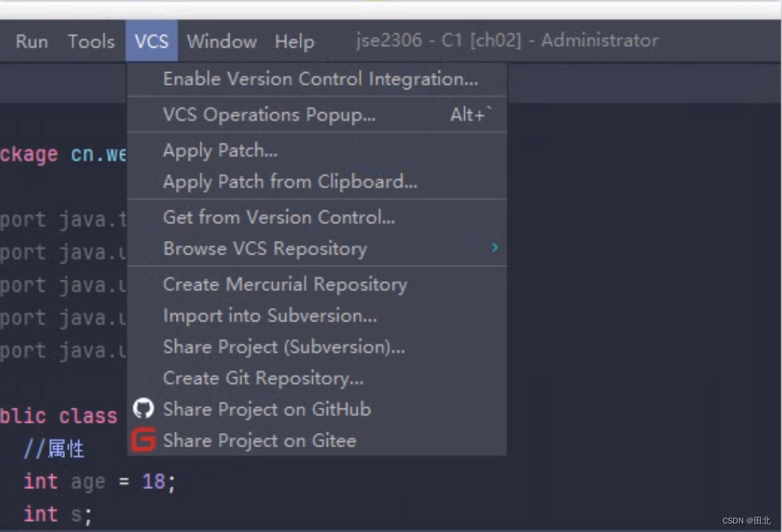Image resolution: width=782 pixels, height=532 pixels.
Task: Click the red Gitee icon
Action: coord(144,439)
